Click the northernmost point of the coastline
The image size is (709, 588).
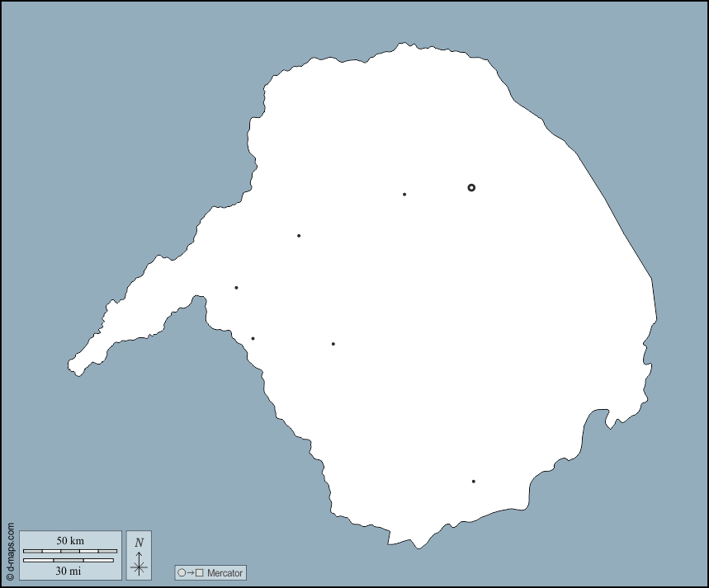404,44
